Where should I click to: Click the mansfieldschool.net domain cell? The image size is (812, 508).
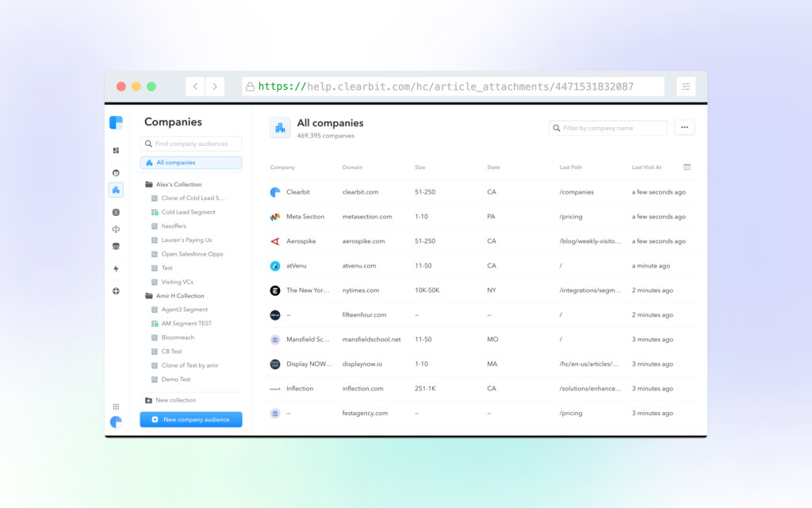point(371,340)
